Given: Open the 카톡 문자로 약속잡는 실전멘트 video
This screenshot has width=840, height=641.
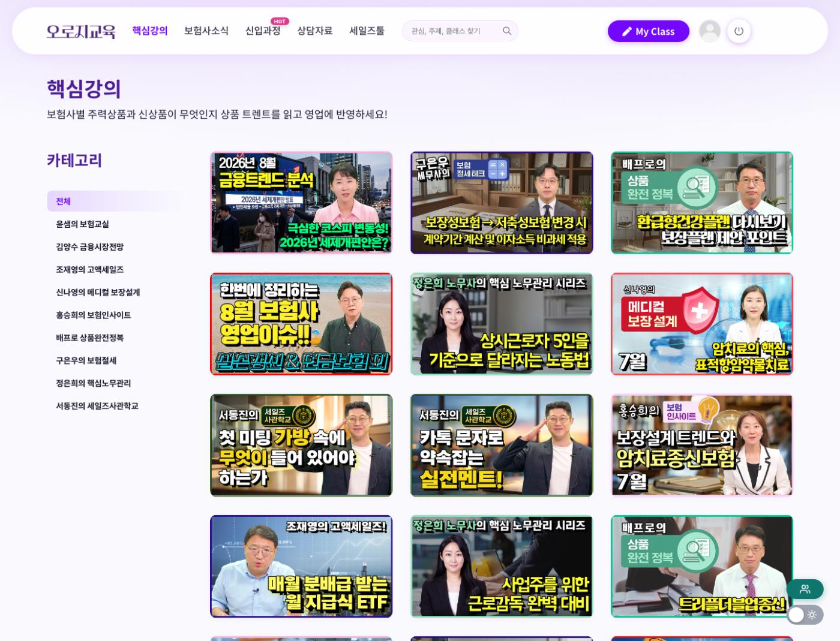Looking at the screenshot, I should pyautogui.click(x=502, y=445).
